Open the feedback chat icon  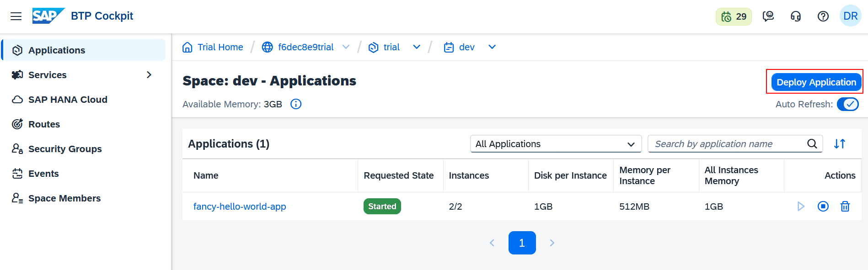[768, 16]
